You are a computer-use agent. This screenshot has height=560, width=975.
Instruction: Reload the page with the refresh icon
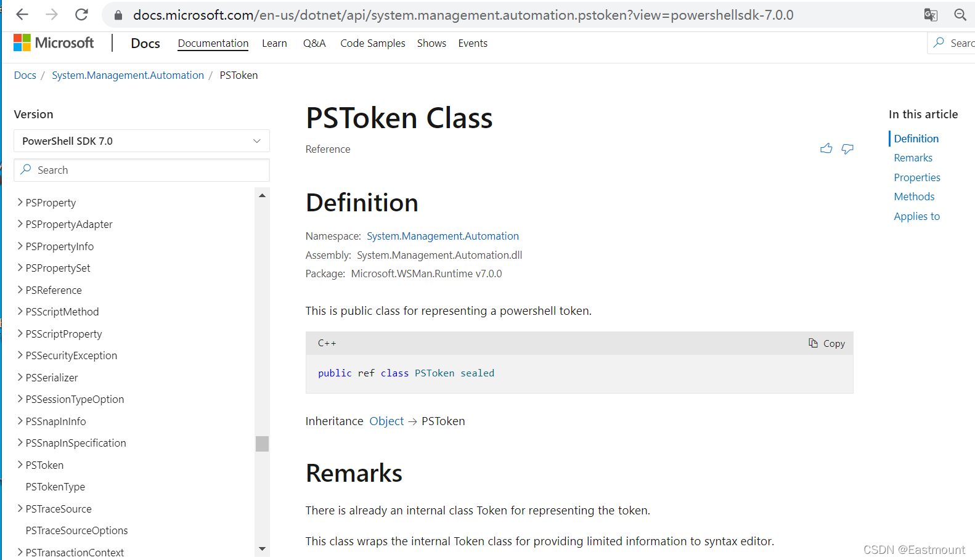pos(81,15)
